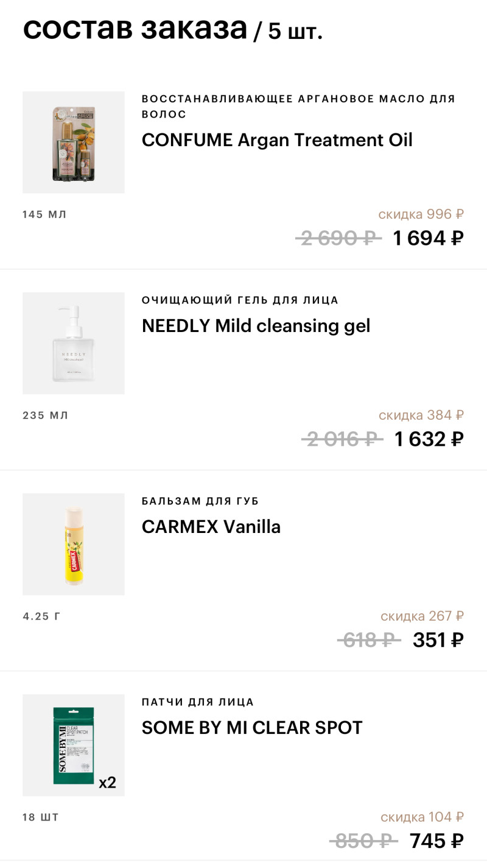Open the SOME BY MI patch thumbnail
This screenshot has width=487, height=868.
point(74,744)
